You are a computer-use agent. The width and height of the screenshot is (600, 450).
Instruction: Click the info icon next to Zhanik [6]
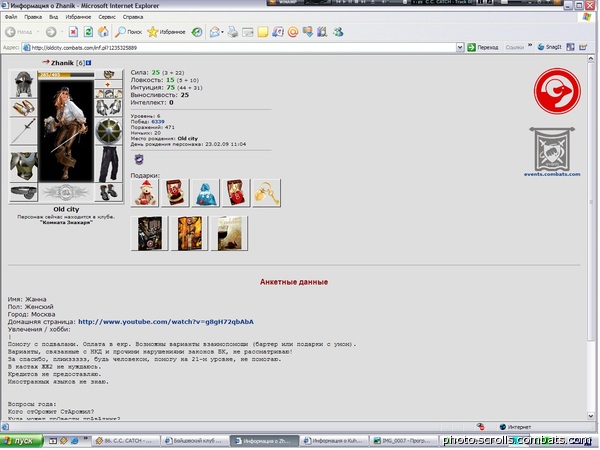click(x=89, y=62)
